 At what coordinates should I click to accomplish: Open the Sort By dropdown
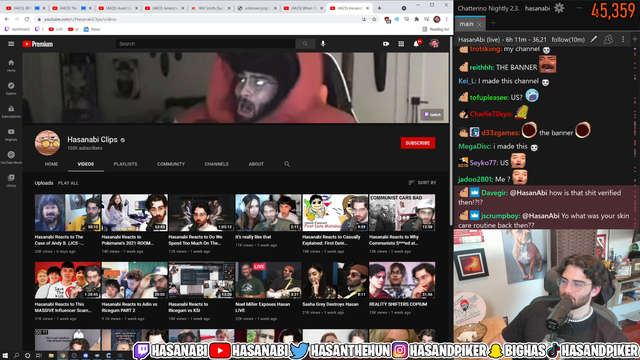tap(422, 182)
